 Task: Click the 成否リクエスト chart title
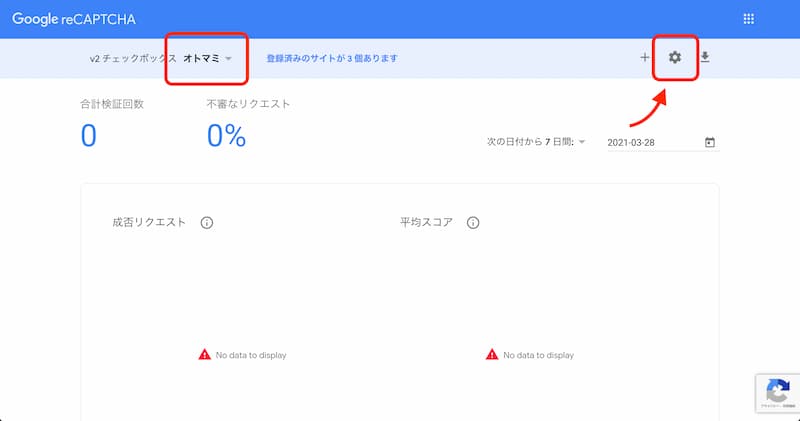(x=149, y=222)
